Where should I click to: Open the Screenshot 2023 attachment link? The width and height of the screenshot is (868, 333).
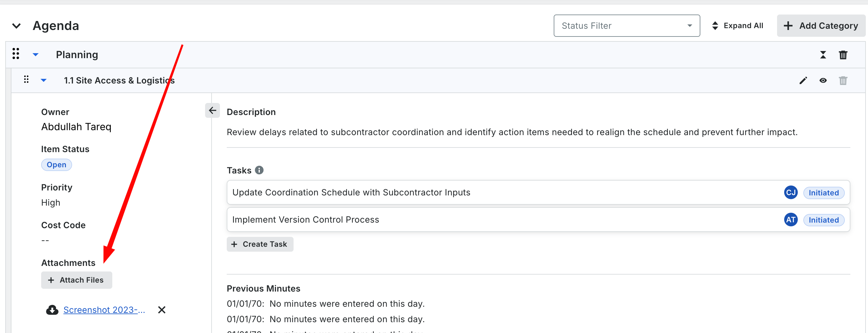coord(104,310)
